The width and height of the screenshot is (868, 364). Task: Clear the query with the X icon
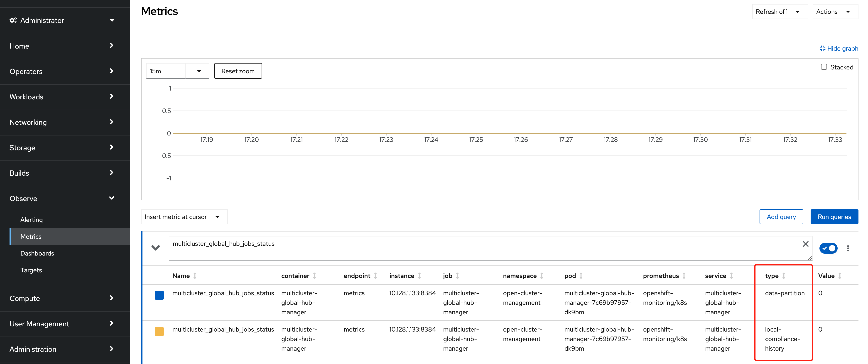click(x=806, y=244)
